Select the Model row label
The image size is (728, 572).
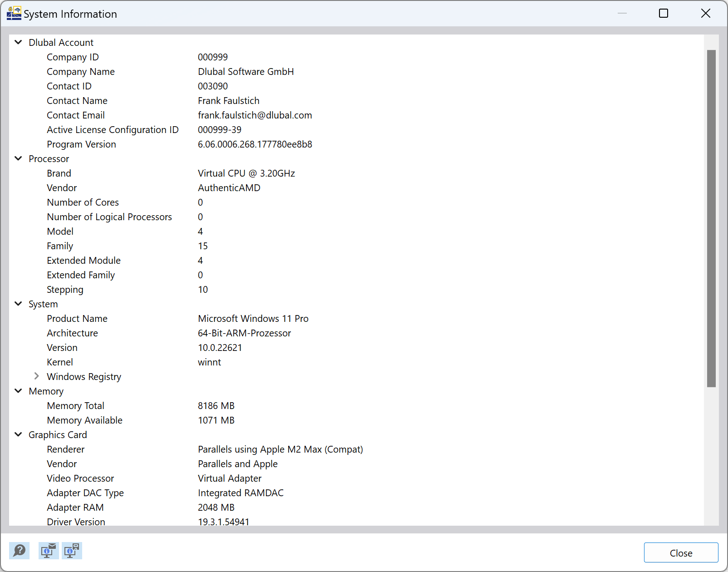coord(60,231)
